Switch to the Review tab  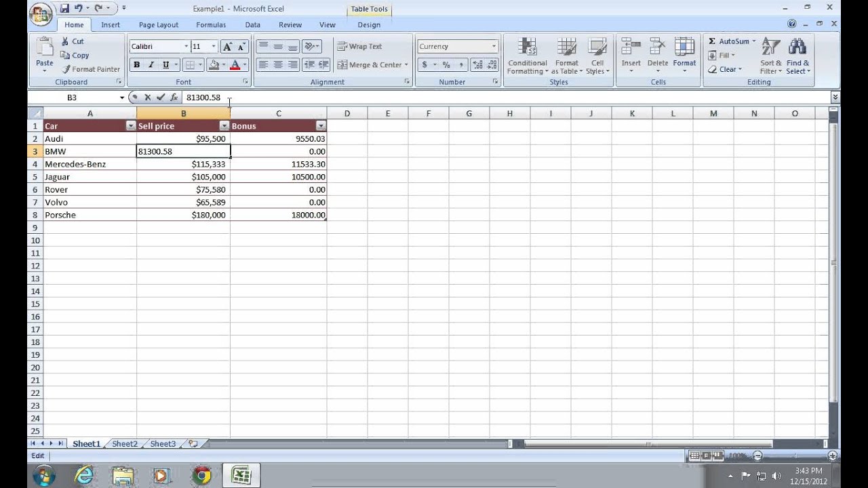coord(290,25)
